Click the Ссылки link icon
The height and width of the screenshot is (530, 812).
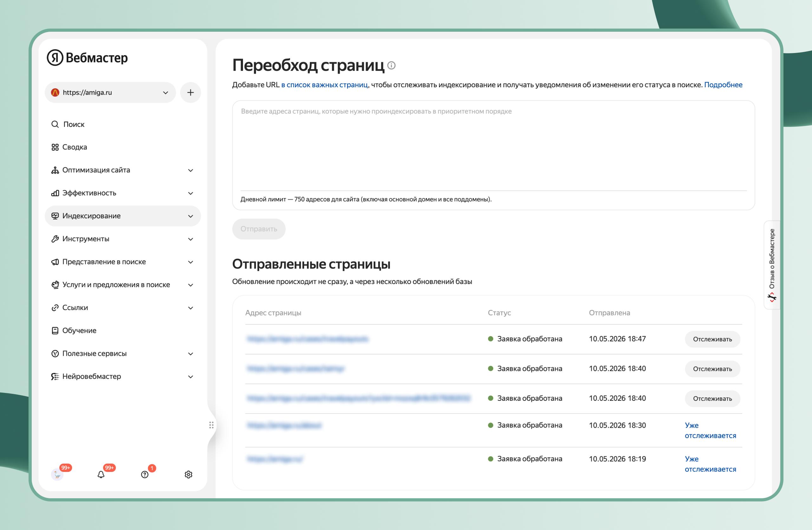click(x=55, y=308)
